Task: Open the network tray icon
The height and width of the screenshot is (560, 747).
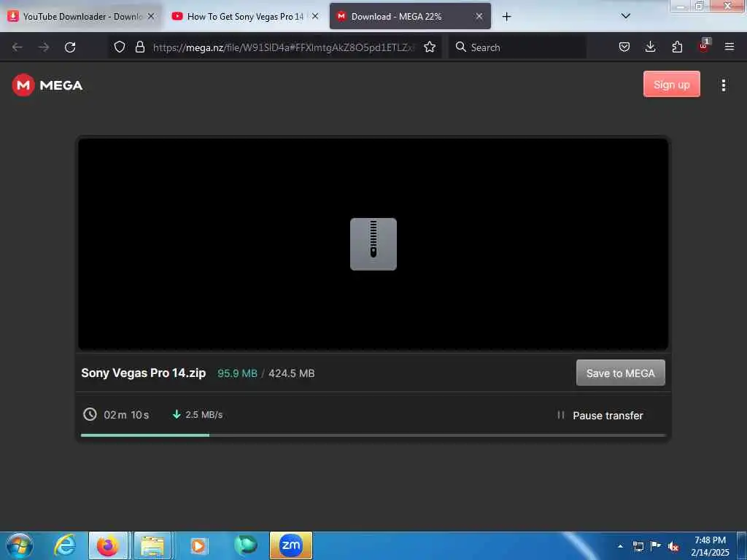Action: click(x=638, y=546)
